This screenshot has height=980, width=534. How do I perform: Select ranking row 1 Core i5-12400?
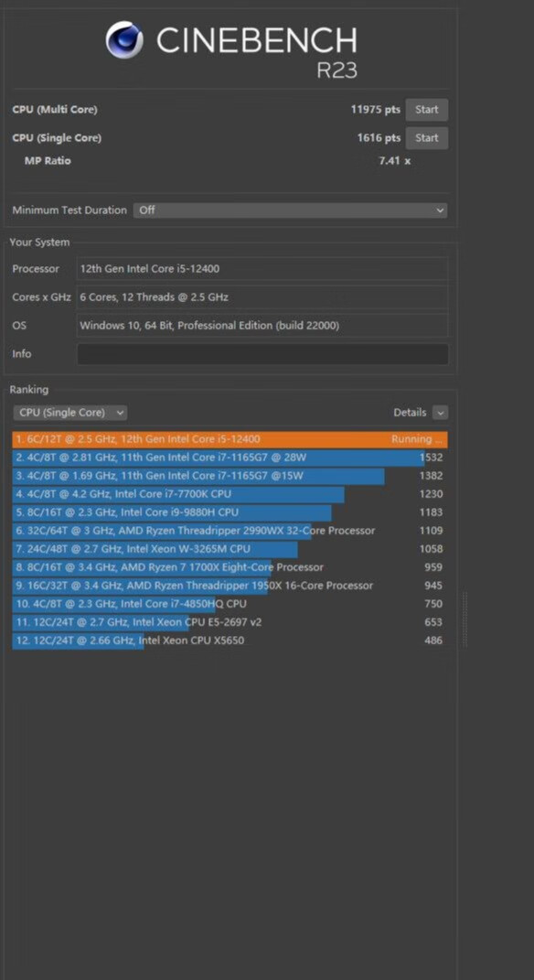tap(230, 439)
